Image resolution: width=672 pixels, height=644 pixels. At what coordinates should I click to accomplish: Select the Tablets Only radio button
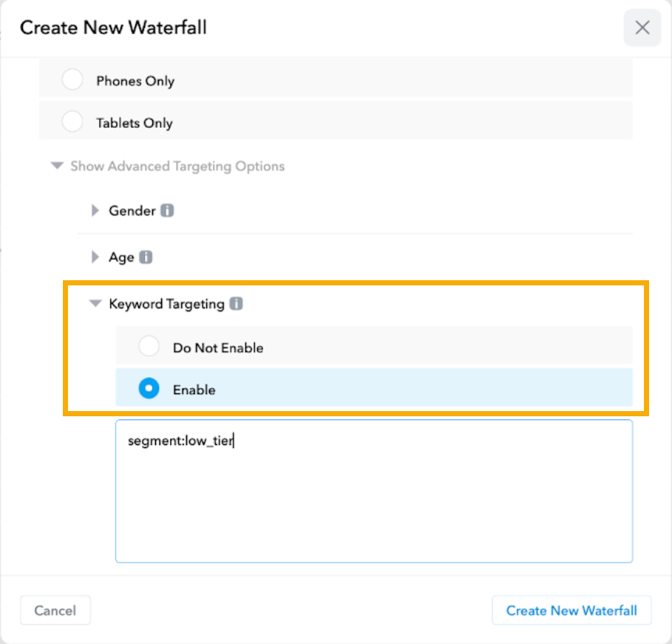pos(72,122)
